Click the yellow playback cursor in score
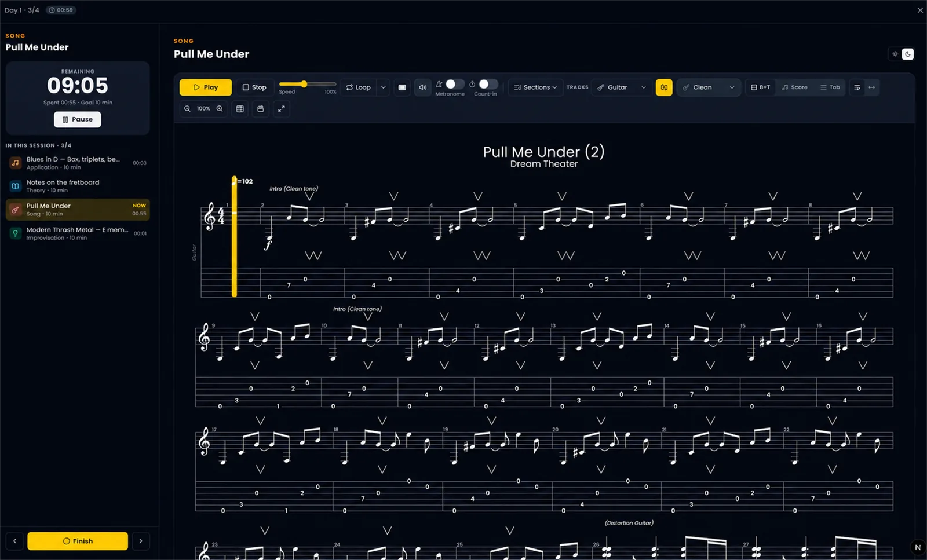The height and width of the screenshot is (560, 927). point(234,237)
